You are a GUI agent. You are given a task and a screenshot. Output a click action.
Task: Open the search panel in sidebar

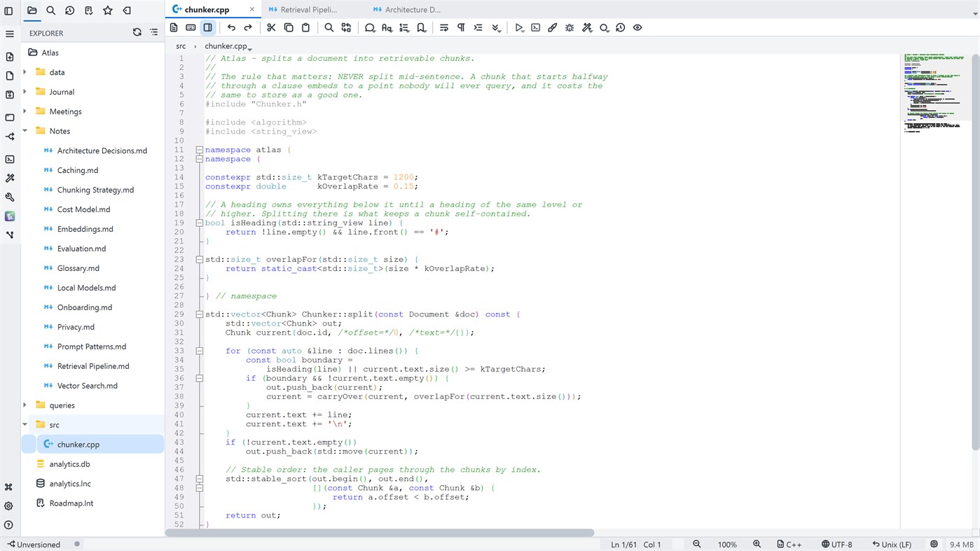51,11
